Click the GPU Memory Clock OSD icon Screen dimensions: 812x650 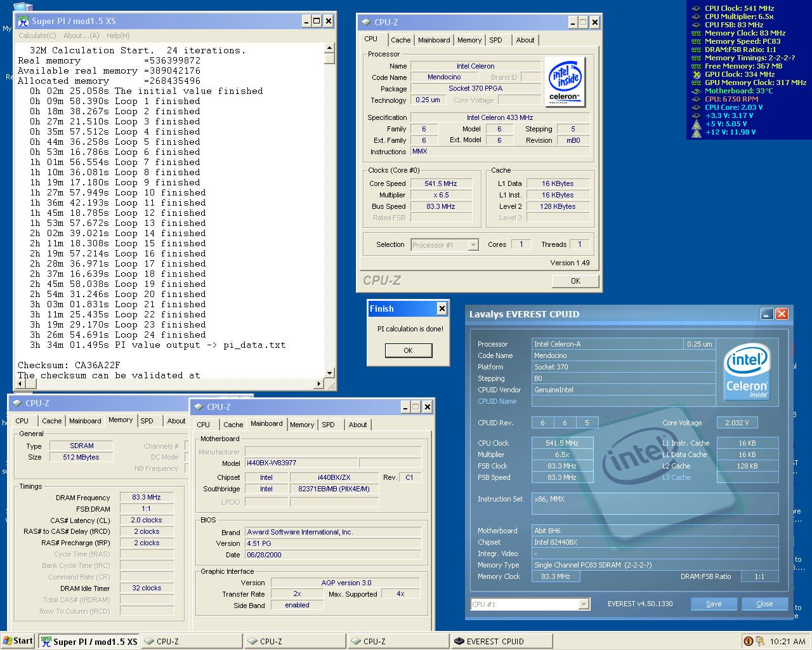(x=696, y=83)
